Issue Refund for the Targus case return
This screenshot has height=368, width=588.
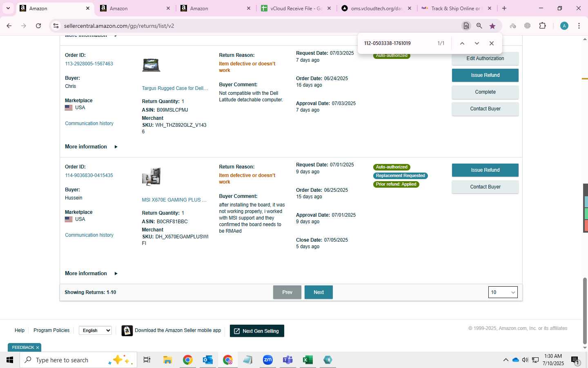485,75
